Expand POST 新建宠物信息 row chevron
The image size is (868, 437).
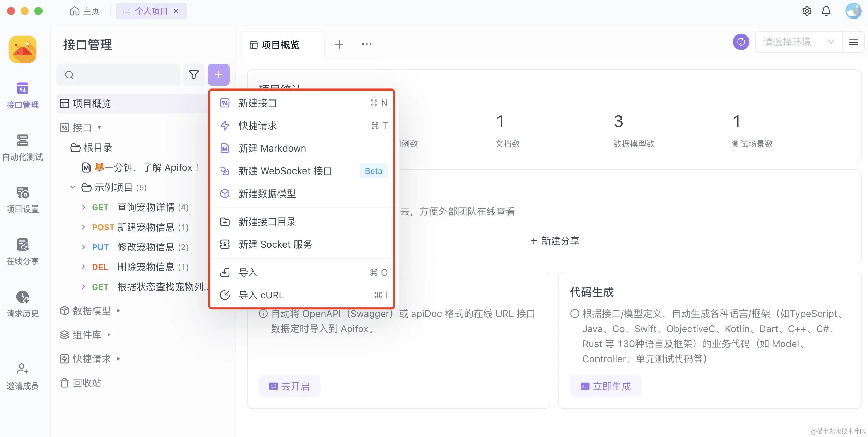click(83, 227)
